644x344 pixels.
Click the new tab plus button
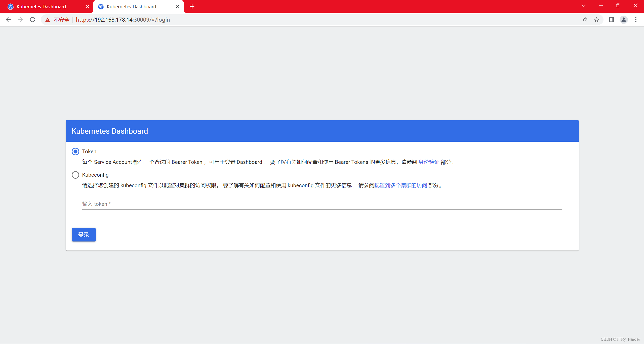(x=192, y=6)
